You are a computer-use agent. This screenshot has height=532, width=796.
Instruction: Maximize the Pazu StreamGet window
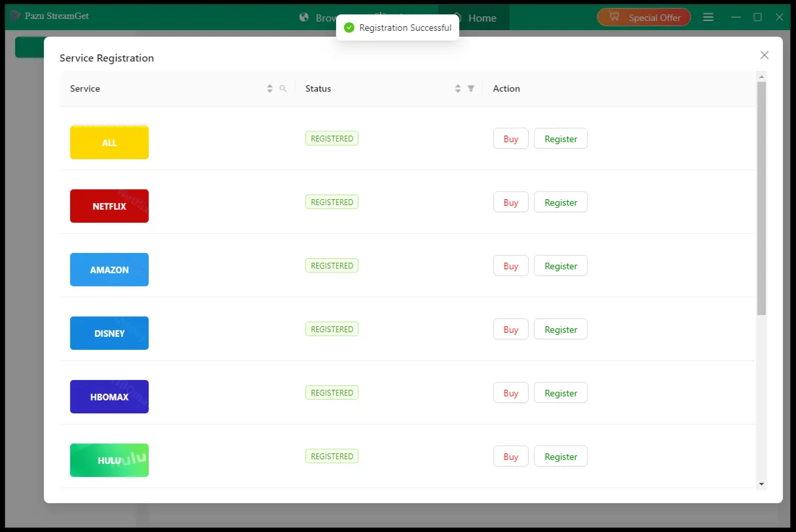click(758, 17)
